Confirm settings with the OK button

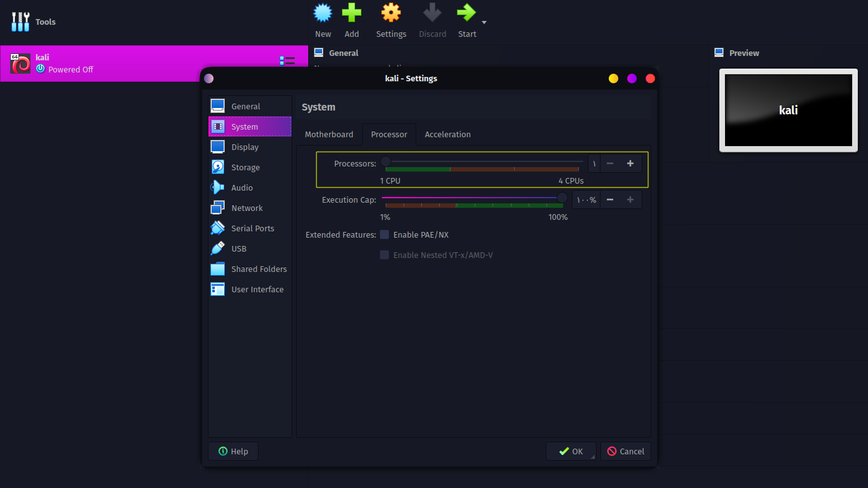point(571,451)
